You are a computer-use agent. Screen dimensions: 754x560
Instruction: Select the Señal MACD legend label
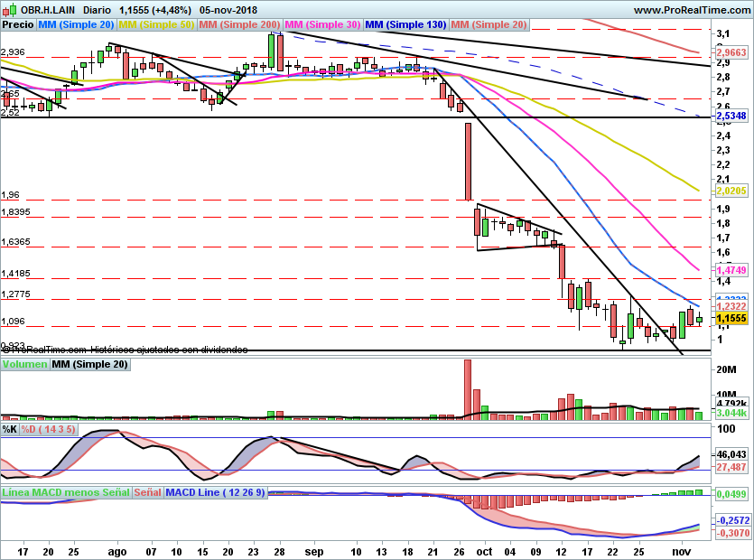pos(147,492)
